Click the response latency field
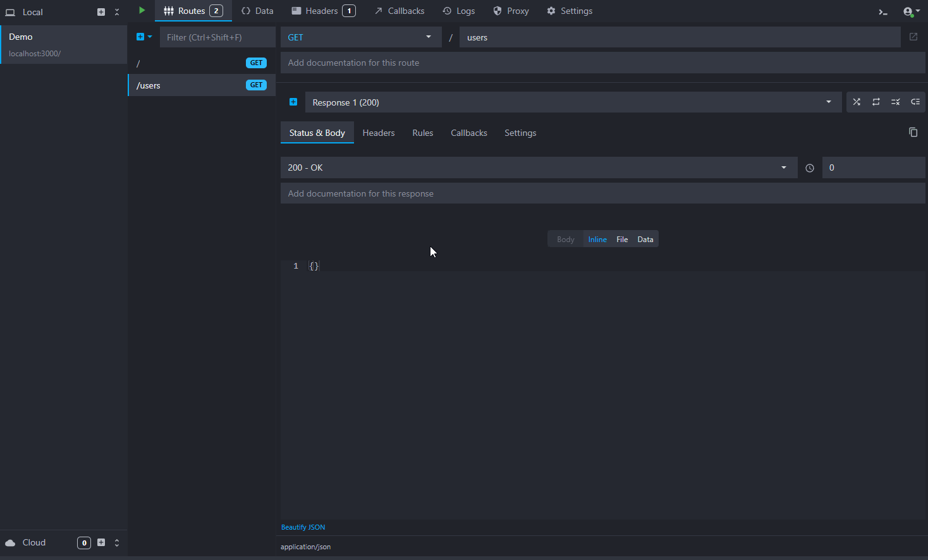The width and height of the screenshot is (928, 560). coord(873,167)
